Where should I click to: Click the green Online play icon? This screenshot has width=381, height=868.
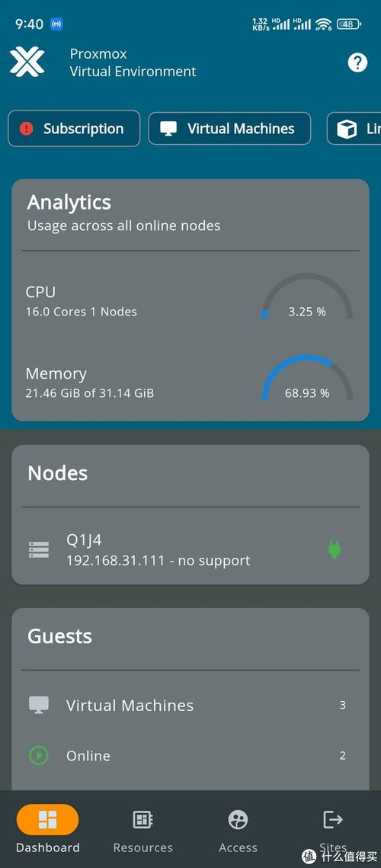[x=39, y=755]
